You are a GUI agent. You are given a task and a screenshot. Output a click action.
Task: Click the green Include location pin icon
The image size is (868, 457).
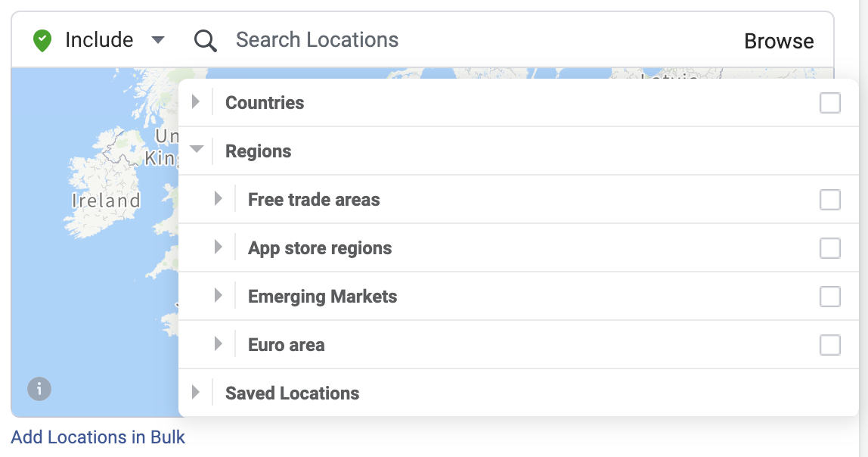42,41
